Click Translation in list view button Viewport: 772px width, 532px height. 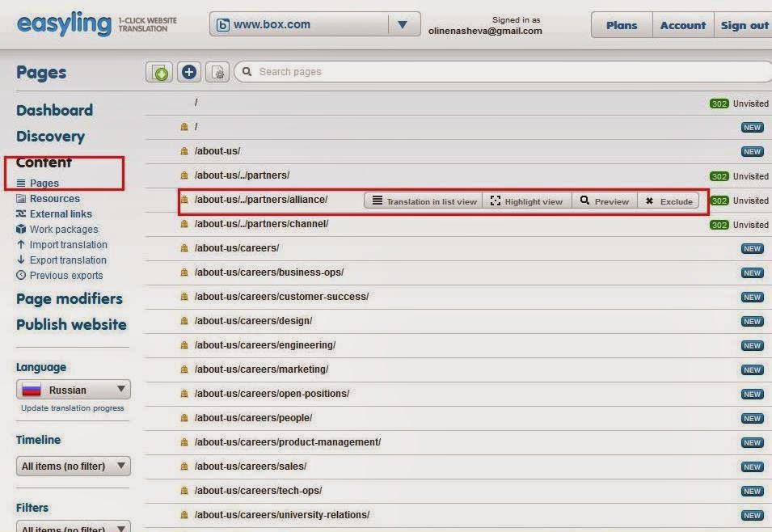[x=424, y=201]
